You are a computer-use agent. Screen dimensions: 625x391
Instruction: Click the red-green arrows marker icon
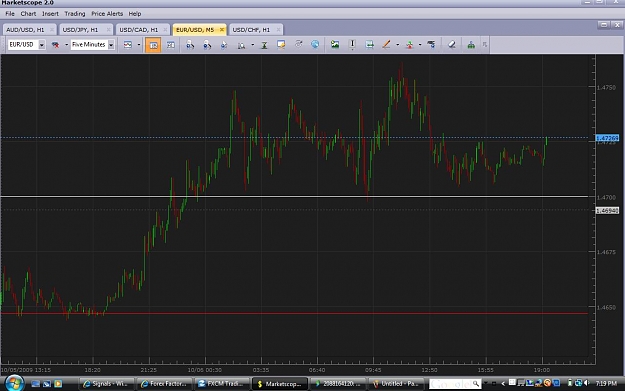tap(409, 45)
